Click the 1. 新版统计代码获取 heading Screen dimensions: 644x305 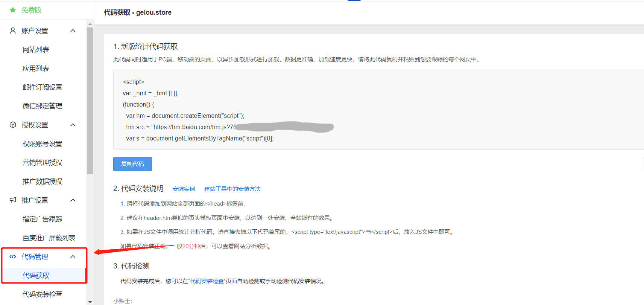[146, 46]
